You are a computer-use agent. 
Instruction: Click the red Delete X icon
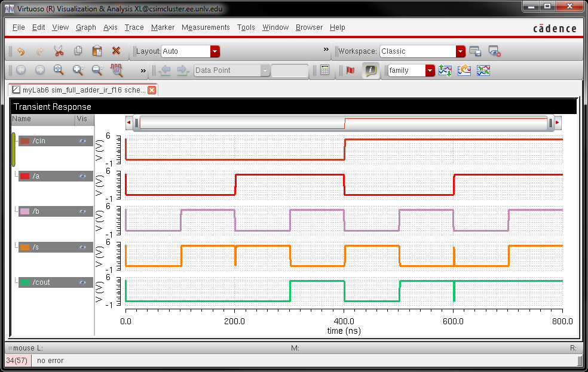click(x=116, y=51)
